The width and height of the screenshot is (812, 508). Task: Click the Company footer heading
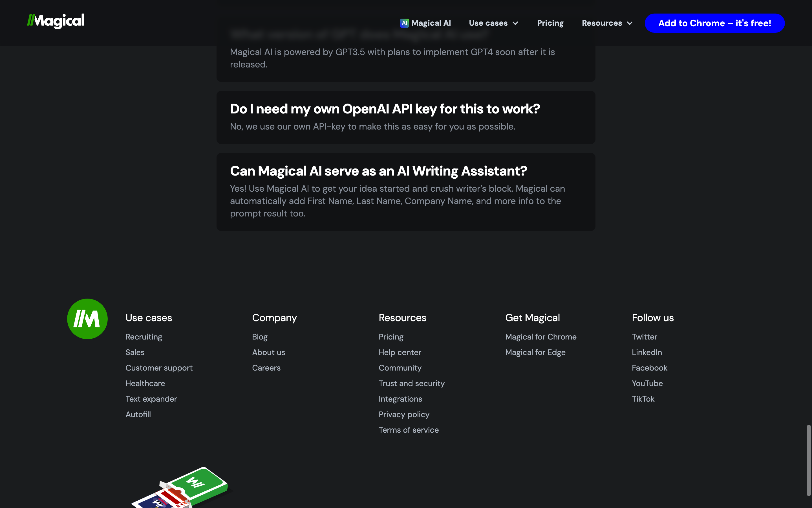(x=274, y=317)
